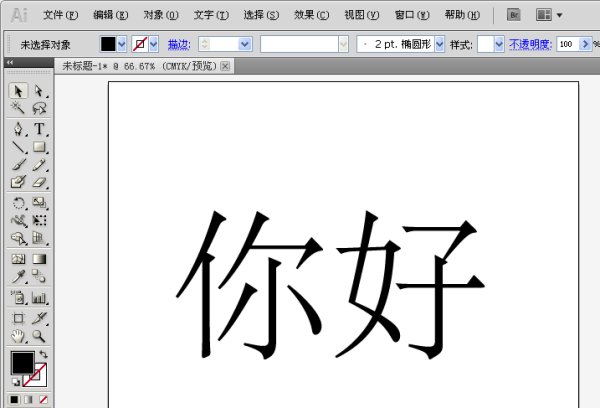Select the Blob Brush tool
Screen dimensions: 600x408
(18, 182)
